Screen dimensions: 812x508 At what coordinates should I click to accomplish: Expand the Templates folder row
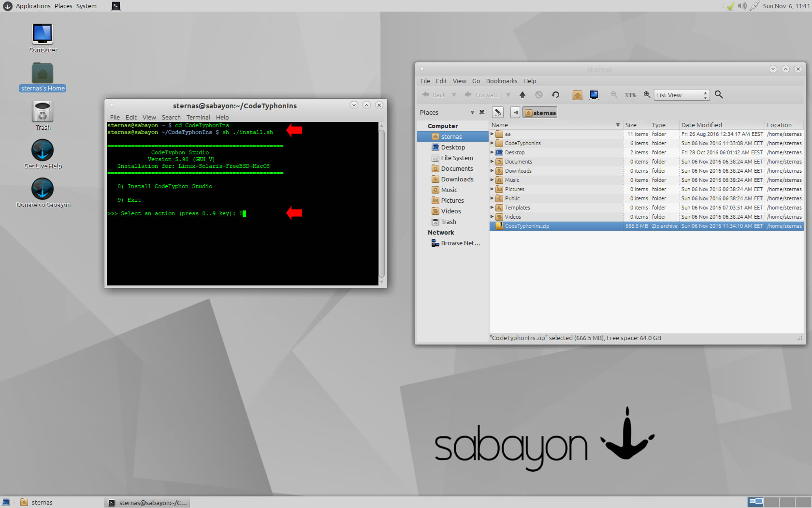point(492,208)
